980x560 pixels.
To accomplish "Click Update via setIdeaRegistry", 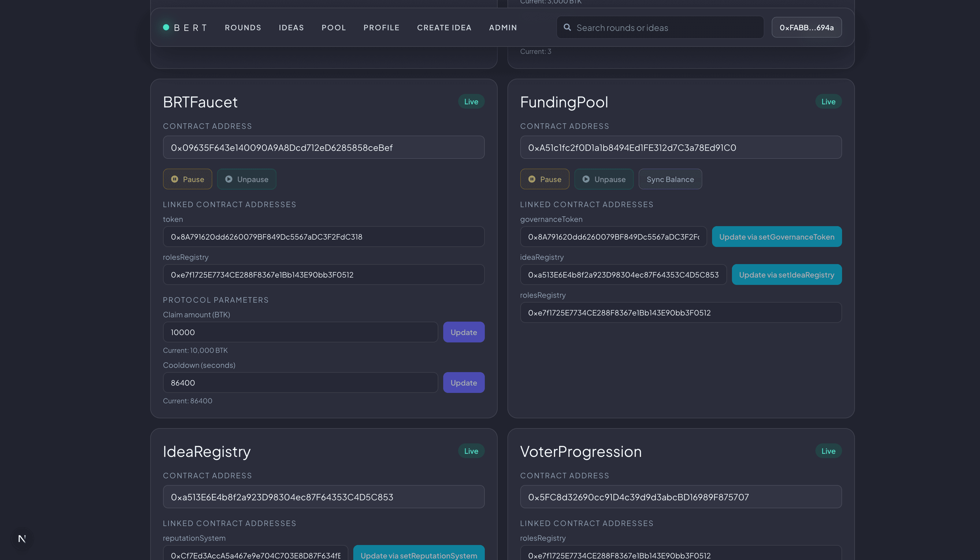I will (x=787, y=274).
